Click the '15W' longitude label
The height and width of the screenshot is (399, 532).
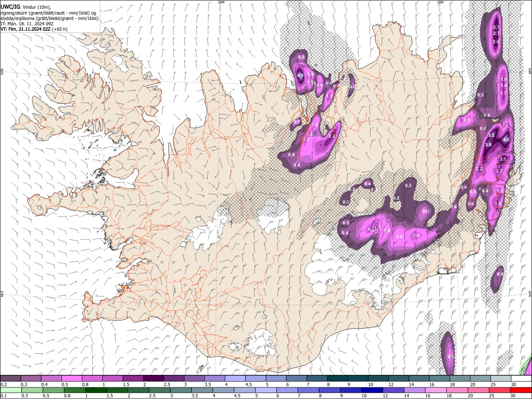440,2
